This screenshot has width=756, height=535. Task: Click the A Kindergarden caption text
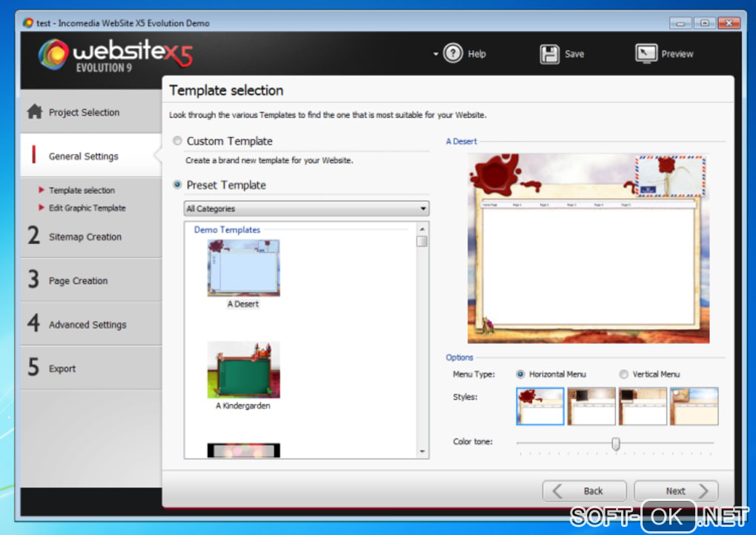[x=243, y=405]
